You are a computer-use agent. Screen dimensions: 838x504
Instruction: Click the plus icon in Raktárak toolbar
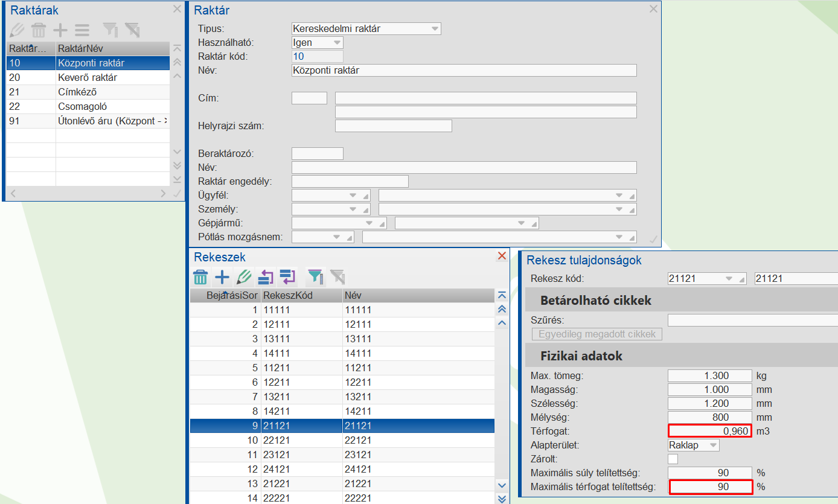(60, 30)
